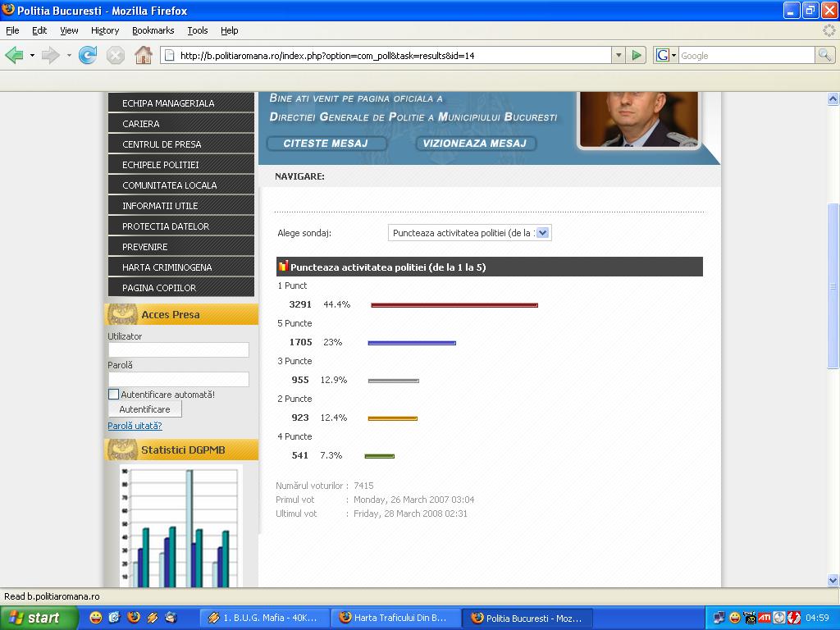Viewport: 840px width, 630px height.
Task: Click the Stop loading icon
Action: 116,56
